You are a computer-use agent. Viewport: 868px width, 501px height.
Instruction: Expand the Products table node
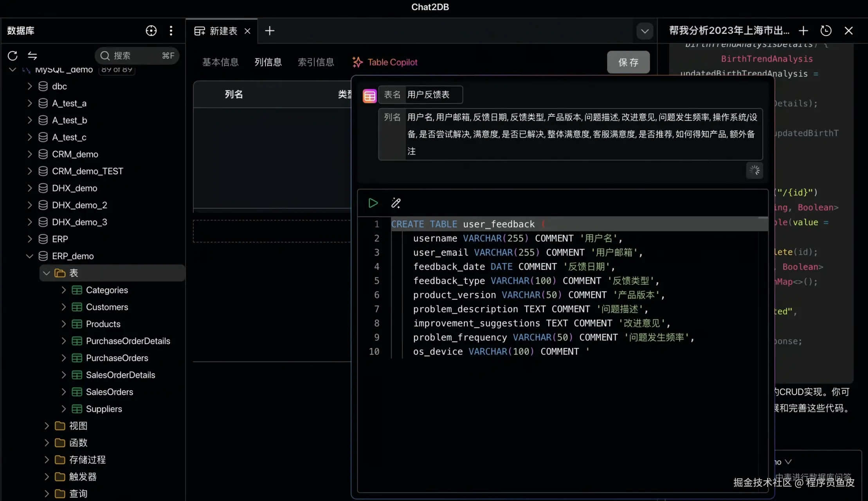pyautogui.click(x=64, y=324)
